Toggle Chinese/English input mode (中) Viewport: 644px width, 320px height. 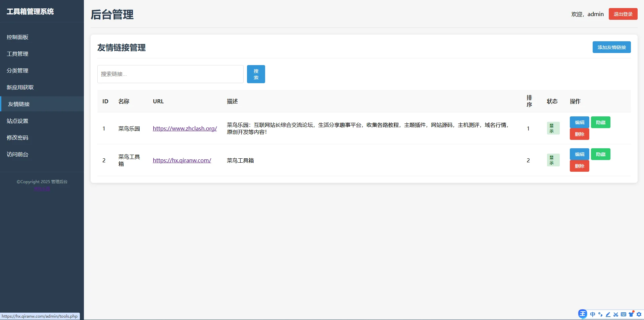(x=592, y=314)
